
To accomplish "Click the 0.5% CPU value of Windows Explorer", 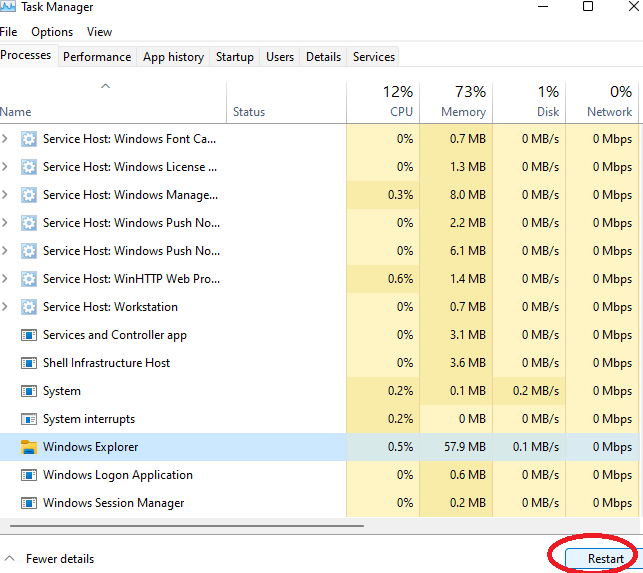I will pyautogui.click(x=400, y=447).
